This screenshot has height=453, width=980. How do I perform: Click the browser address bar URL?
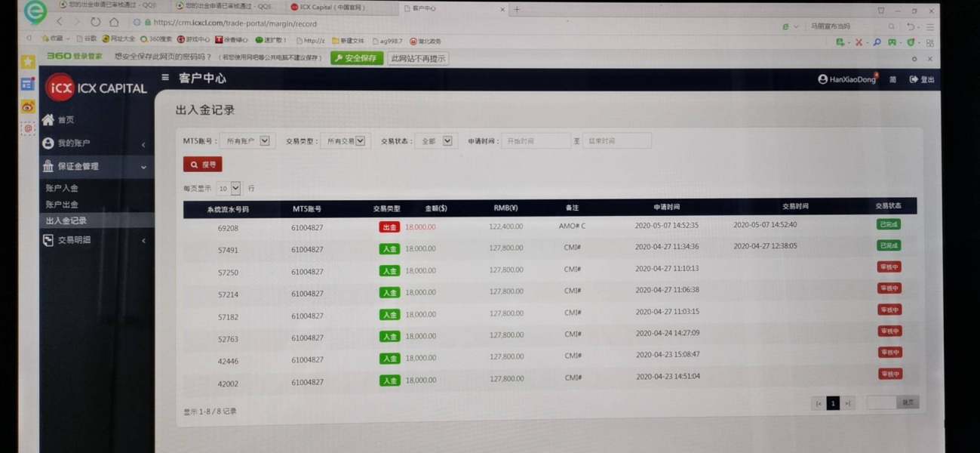[235, 23]
